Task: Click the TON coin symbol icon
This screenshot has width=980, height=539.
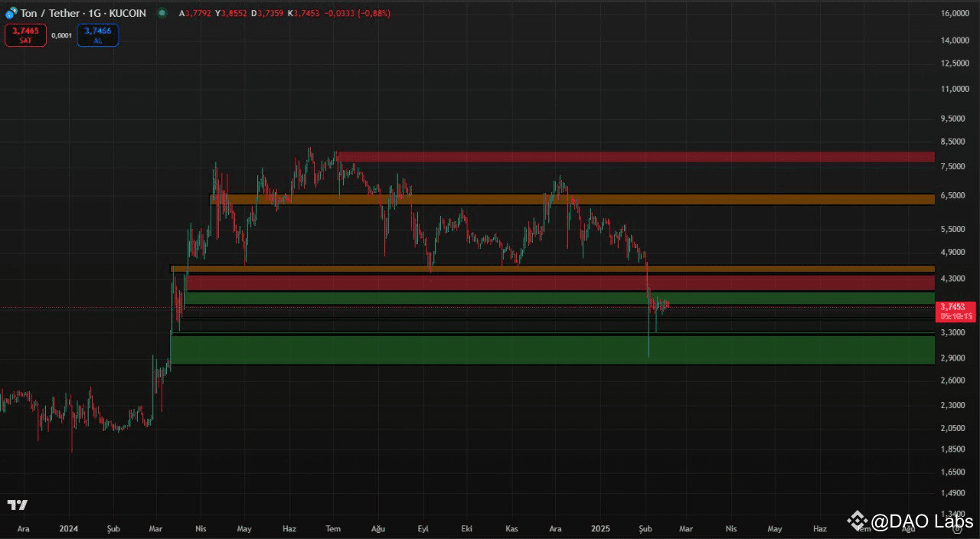Action: coord(11,13)
